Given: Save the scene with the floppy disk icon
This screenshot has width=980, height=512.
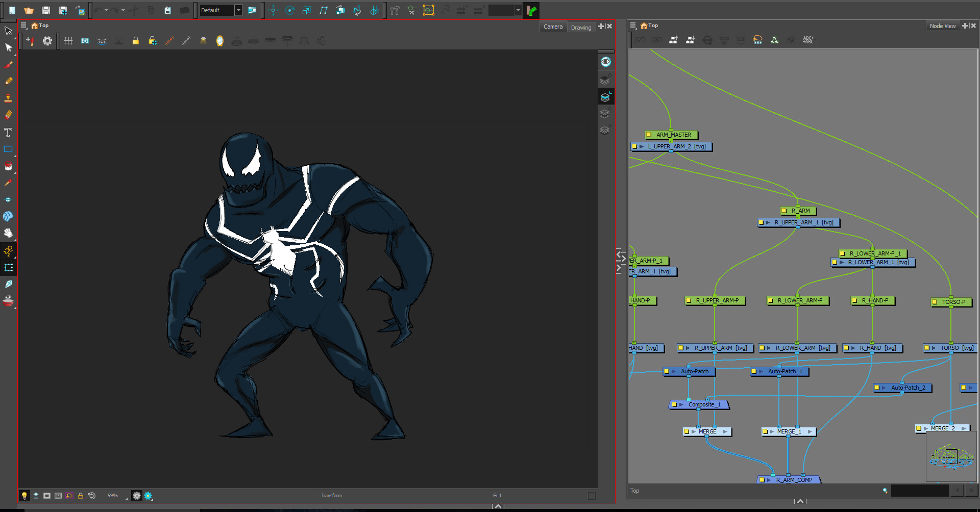Looking at the screenshot, I should 45,10.
